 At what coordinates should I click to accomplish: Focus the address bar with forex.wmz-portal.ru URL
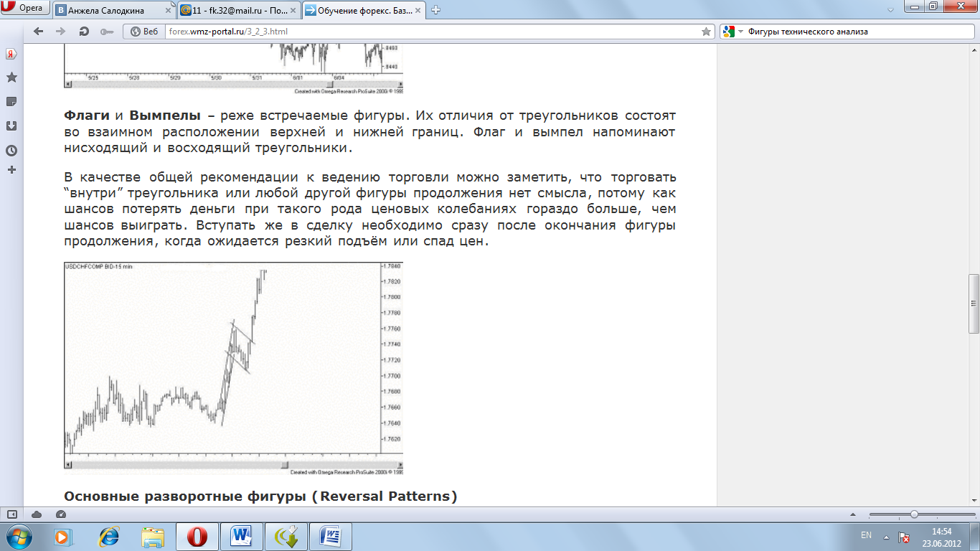(x=430, y=32)
